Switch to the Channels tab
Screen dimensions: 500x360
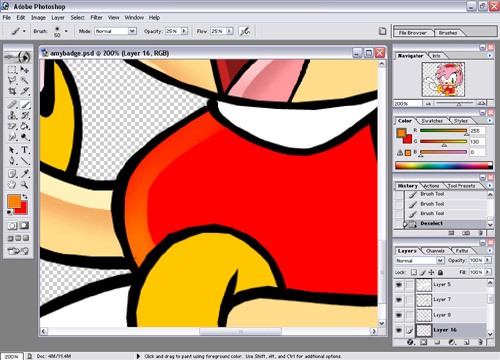tap(435, 251)
